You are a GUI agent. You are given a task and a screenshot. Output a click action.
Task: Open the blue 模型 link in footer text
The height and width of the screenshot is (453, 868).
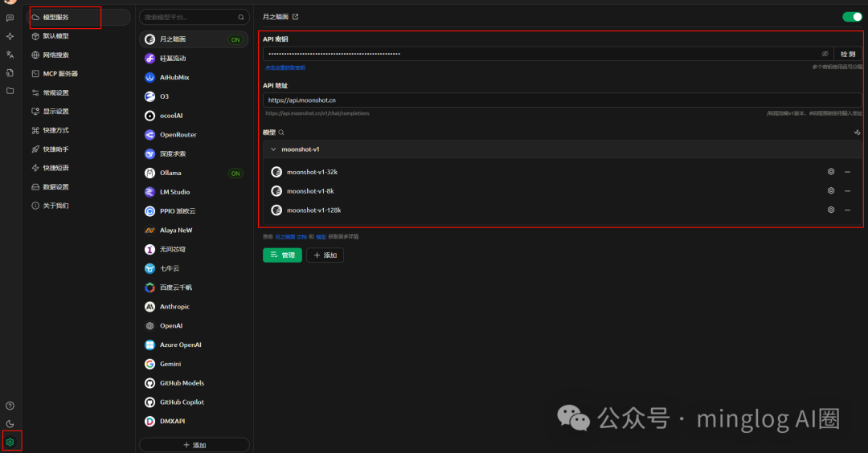321,237
